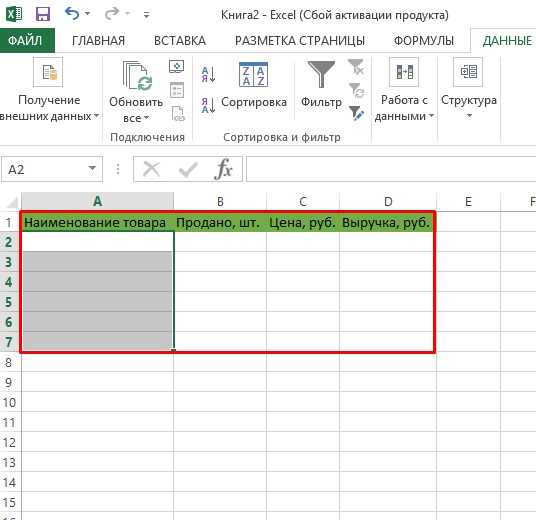536x520 pixels.
Task: Click the formula bar Cancel X
Action: click(x=151, y=169)
